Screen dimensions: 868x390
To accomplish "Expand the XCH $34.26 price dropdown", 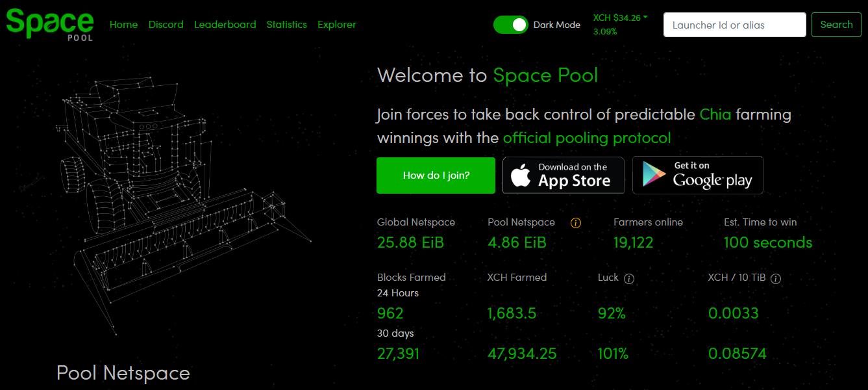I will (x=621, y=18).
